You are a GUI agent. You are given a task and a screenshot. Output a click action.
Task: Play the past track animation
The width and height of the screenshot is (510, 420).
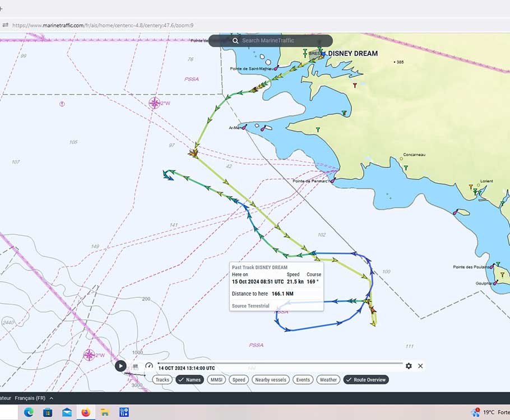point(120,366)
